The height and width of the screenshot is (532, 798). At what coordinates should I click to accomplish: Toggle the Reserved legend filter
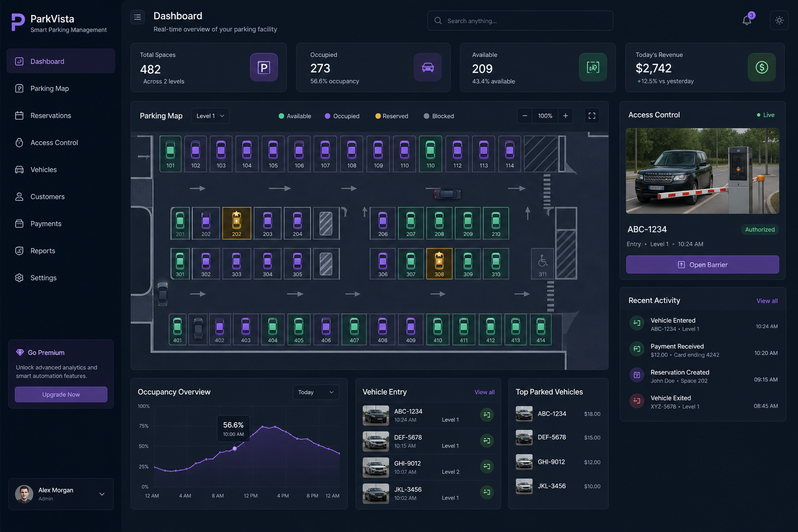[392, 116]
